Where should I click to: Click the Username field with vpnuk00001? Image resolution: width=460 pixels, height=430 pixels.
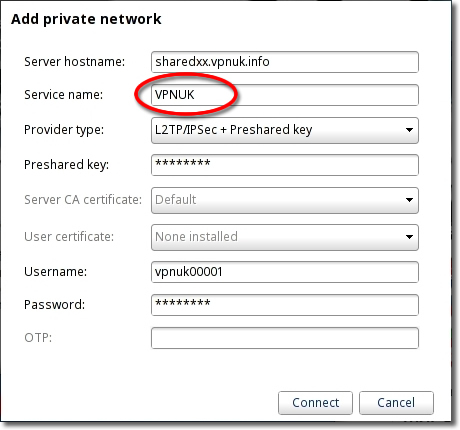[285, 272]
